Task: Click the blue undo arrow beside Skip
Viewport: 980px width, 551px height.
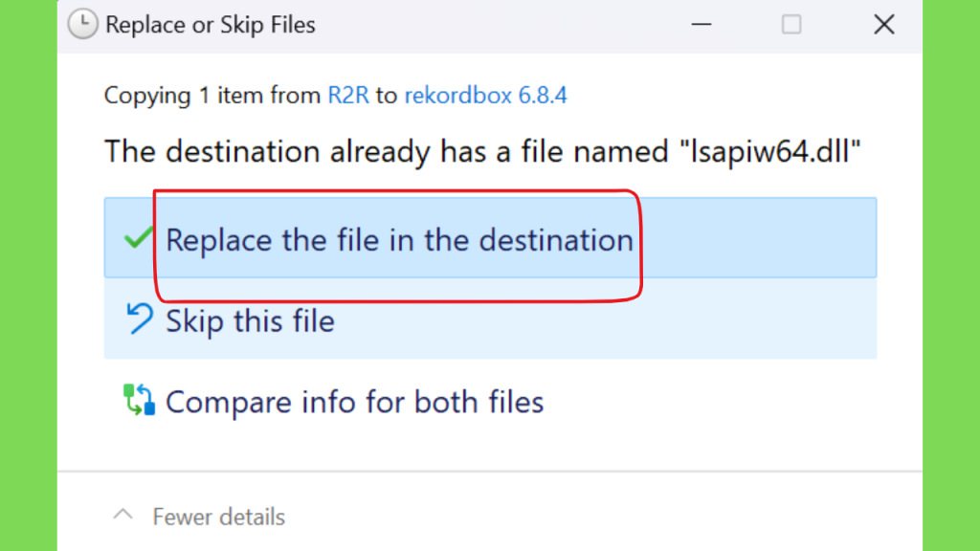Action: pos(139,319)
